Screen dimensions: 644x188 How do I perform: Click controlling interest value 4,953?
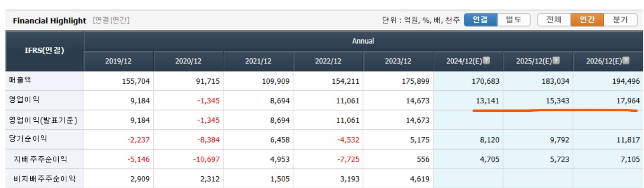(280, 160)
